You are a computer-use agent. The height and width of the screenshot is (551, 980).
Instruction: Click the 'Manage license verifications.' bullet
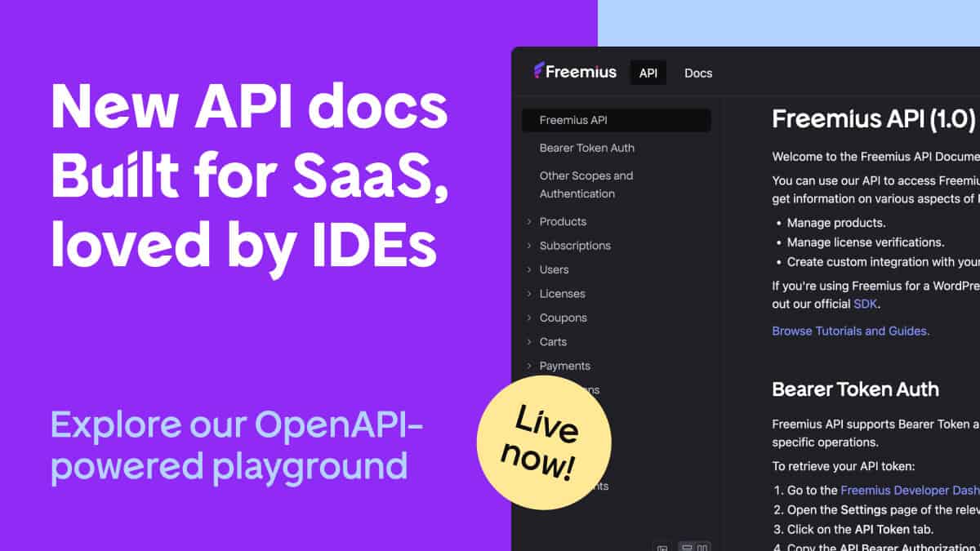pyautogui.click(x=866, y=242)
